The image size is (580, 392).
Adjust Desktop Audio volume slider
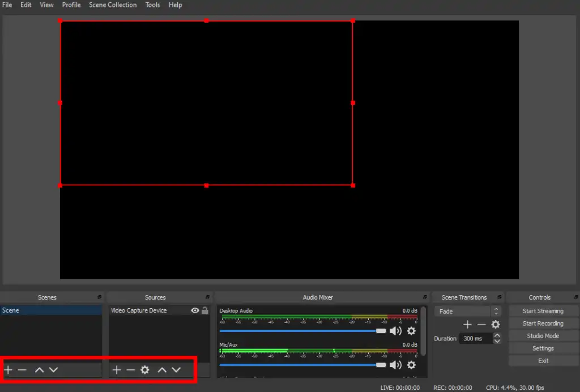pos(302,331)
